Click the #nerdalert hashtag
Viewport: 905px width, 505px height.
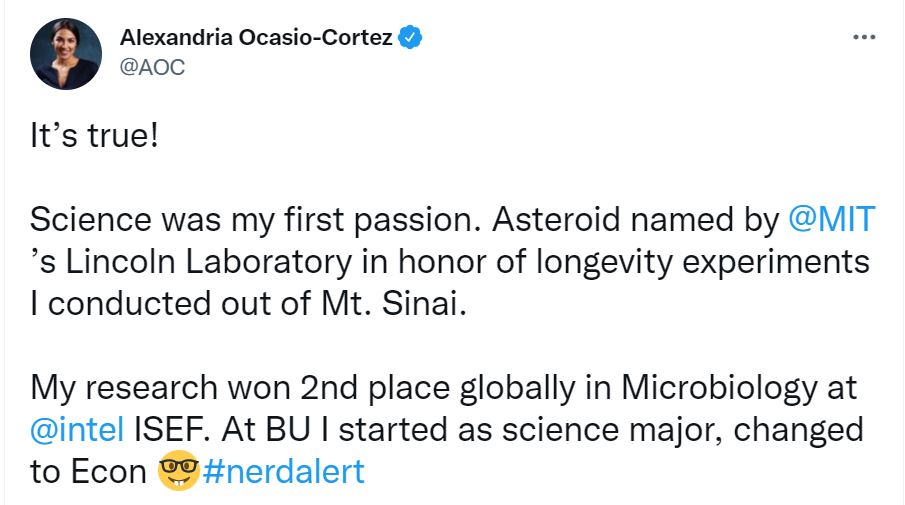coord(283,471)
